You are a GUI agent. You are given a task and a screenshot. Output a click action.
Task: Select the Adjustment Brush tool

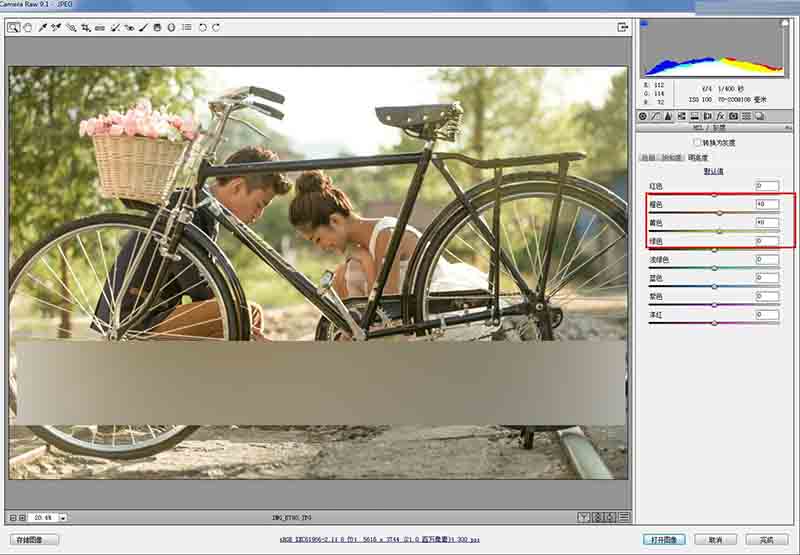(x=143, y=28)
